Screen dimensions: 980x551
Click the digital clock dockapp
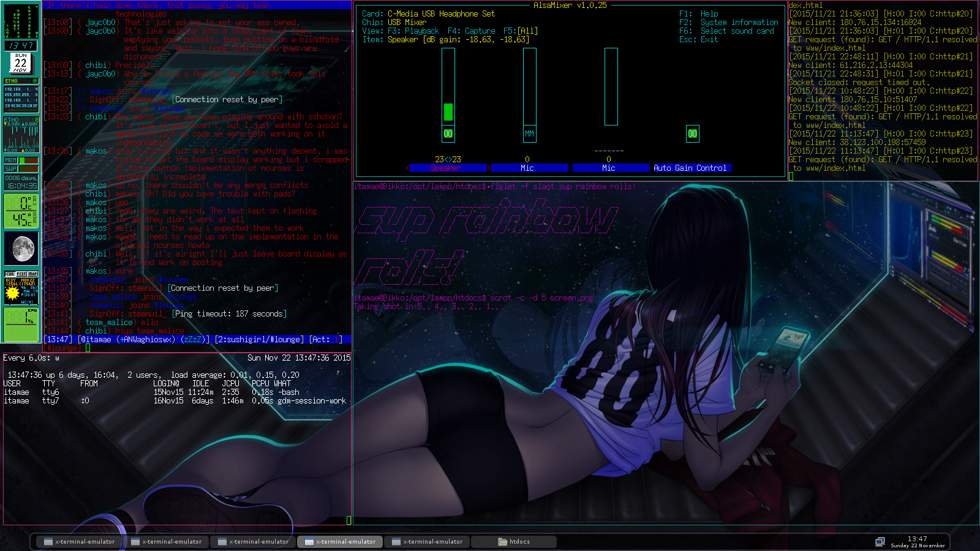click(21, 45)
